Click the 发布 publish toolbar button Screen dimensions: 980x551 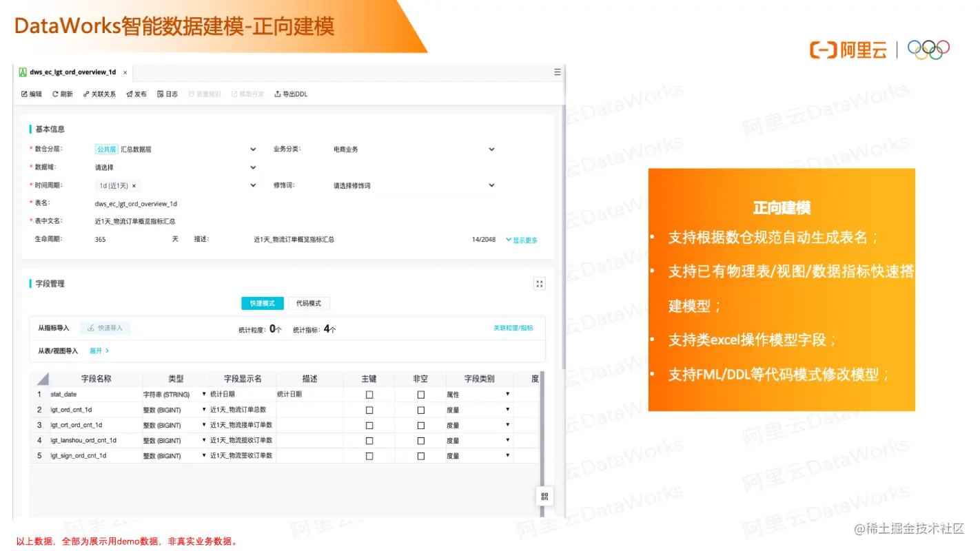click(136, 94)
